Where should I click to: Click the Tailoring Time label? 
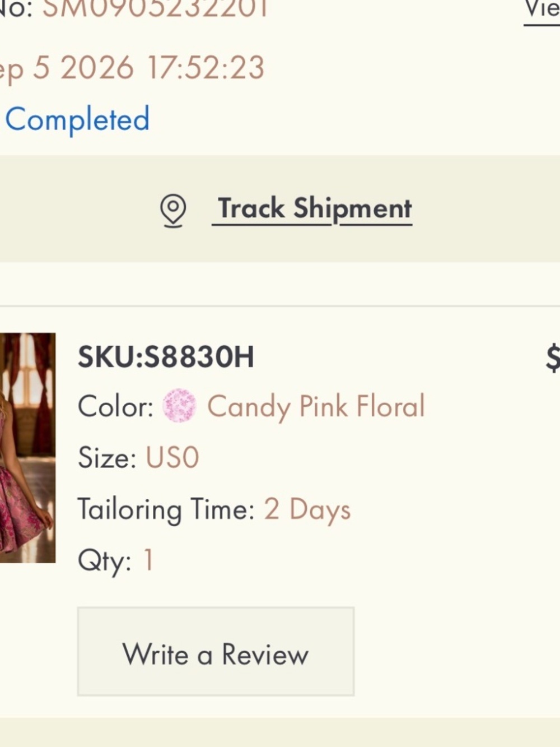[166, 509]
